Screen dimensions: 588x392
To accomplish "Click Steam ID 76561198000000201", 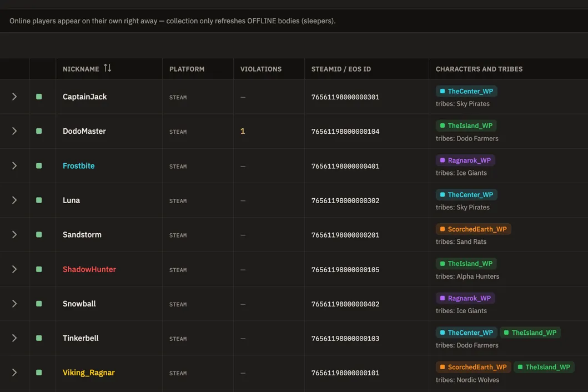I will tap(345, 235).
